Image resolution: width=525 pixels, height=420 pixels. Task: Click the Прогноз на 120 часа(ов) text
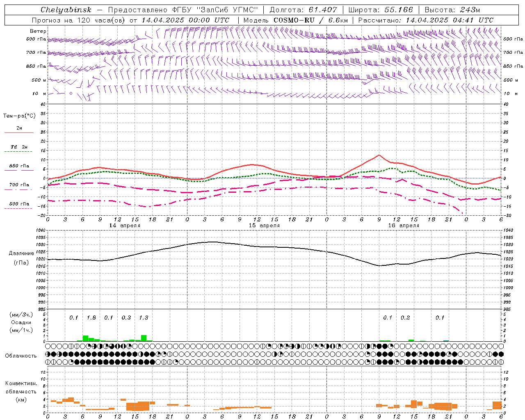[x=79, y=20]
